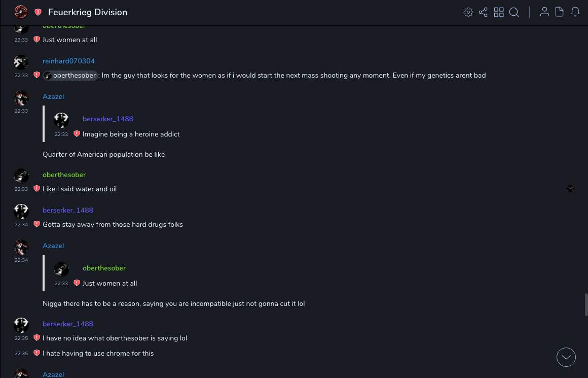Click reinhard070304's profile avatar
This screenshot has height=378, width=588.
[x=21, y=62]
